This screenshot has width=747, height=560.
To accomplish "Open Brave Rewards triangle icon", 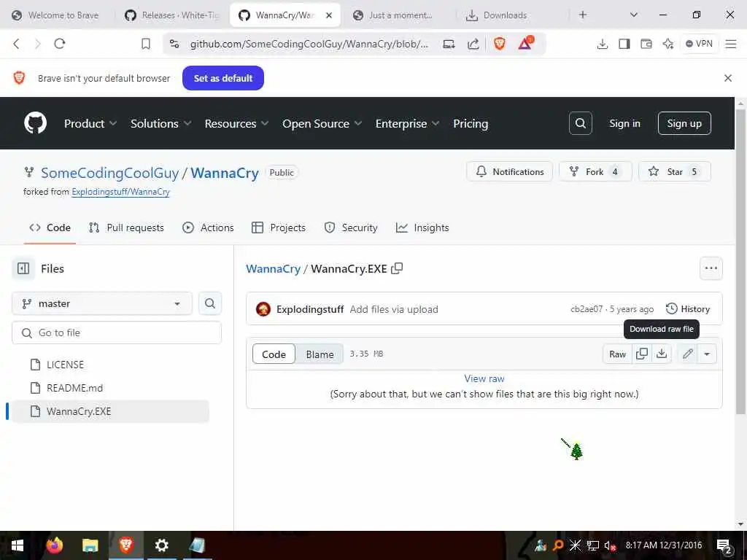I will 525,43.
